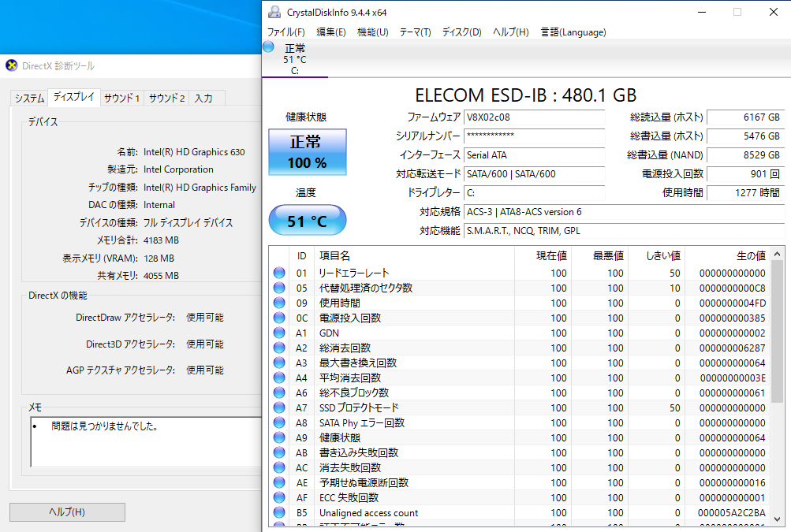Click the Intel(R) HD Graphics 630 name text

tap(194, 152)
